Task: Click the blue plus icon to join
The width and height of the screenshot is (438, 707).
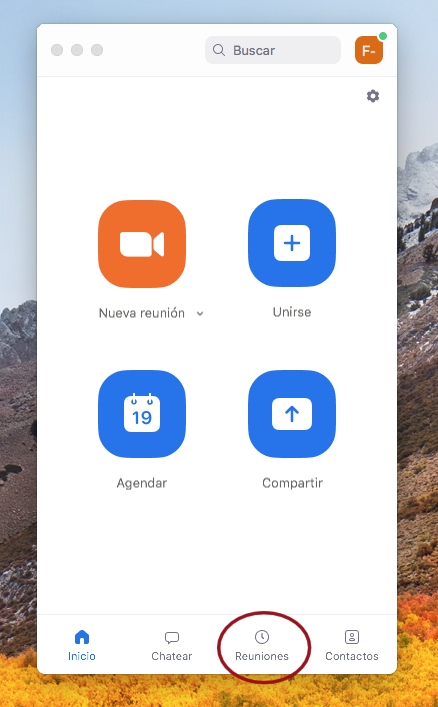Action: tap(292, 243)
